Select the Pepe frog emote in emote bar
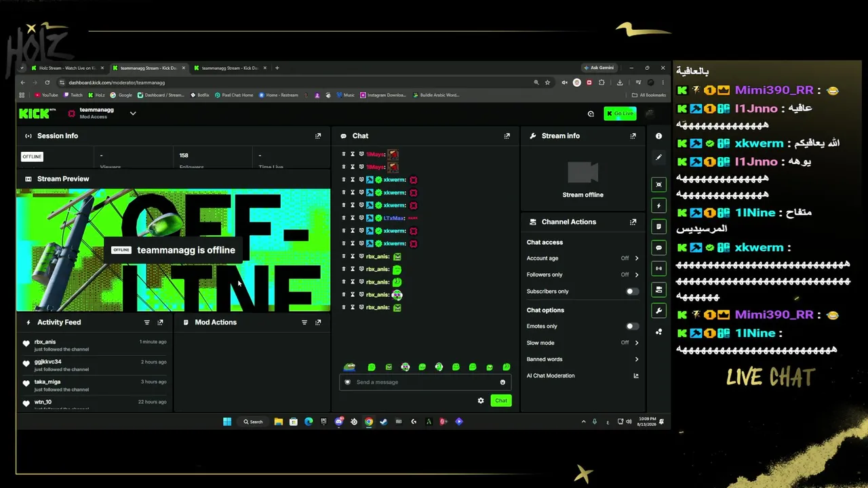Image resolution: width=868 pixels, height=488 pixels. point(349,367)
